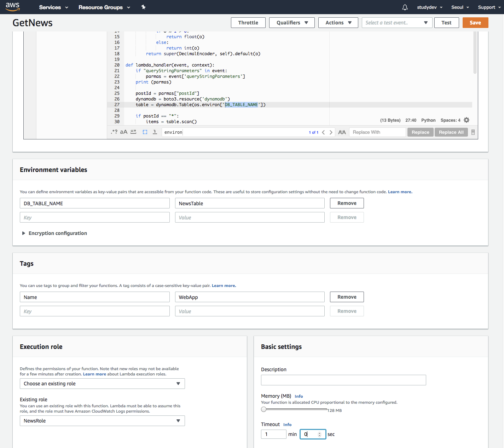Open the Services menu
Image resolution: width=504 pixels, height=448 pixels.
click(54, 7)
